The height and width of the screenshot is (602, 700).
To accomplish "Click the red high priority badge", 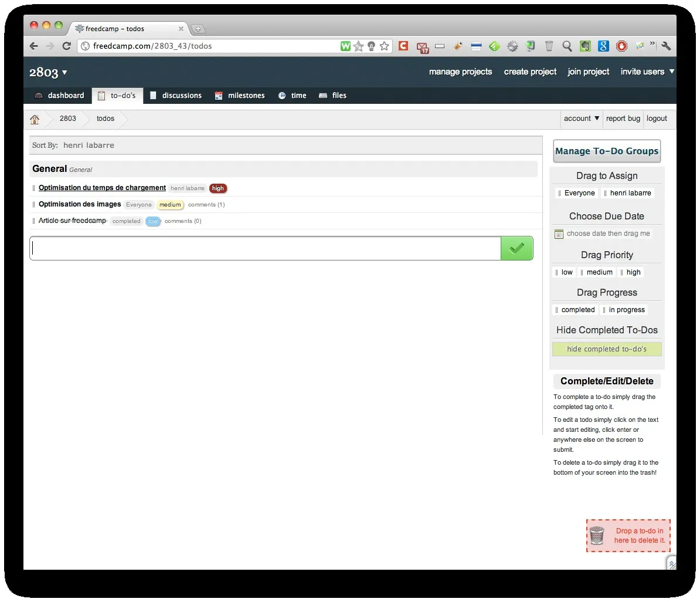I will pyautogui.click(x=218, y=188).
